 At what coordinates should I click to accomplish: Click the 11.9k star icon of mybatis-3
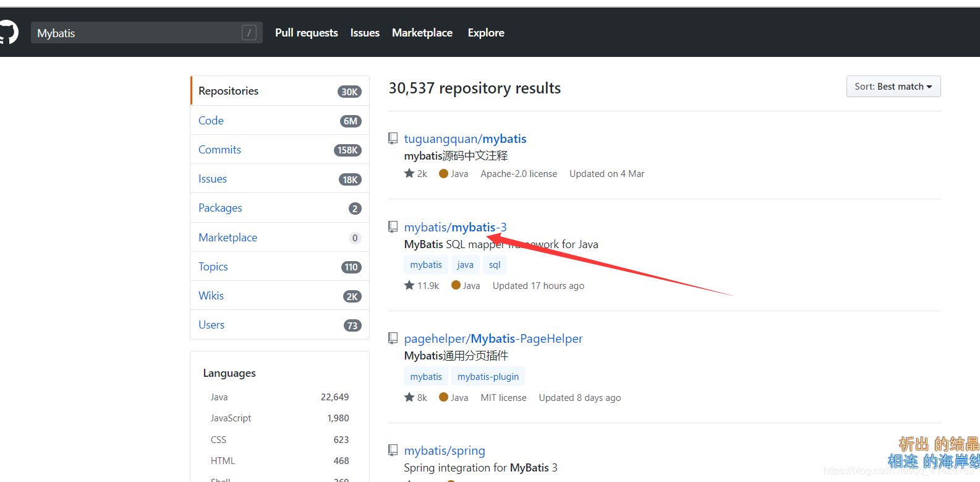[x=409, y=285]
